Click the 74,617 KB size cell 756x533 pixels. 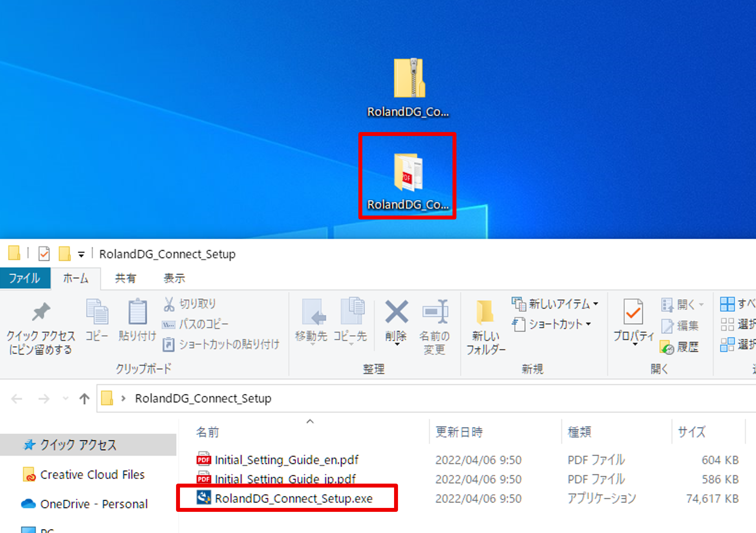tap(712, 499)
